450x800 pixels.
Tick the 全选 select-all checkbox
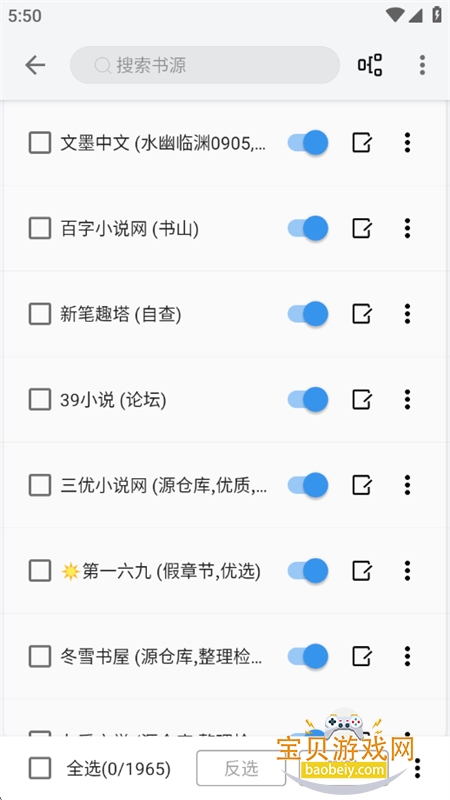click(40, 768)
